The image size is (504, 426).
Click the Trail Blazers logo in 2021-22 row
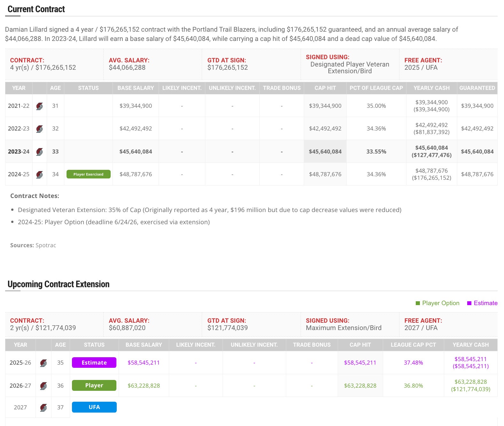click(40, 106)
